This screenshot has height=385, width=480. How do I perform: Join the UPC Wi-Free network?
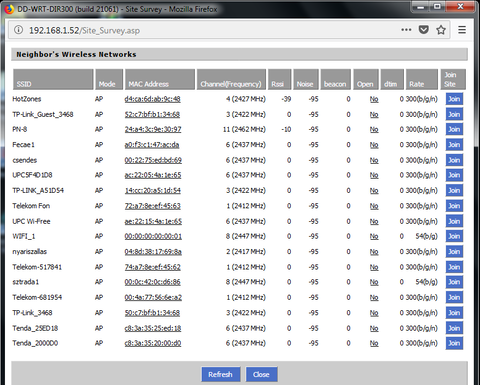pyautogui.click(x=454, y=221)
